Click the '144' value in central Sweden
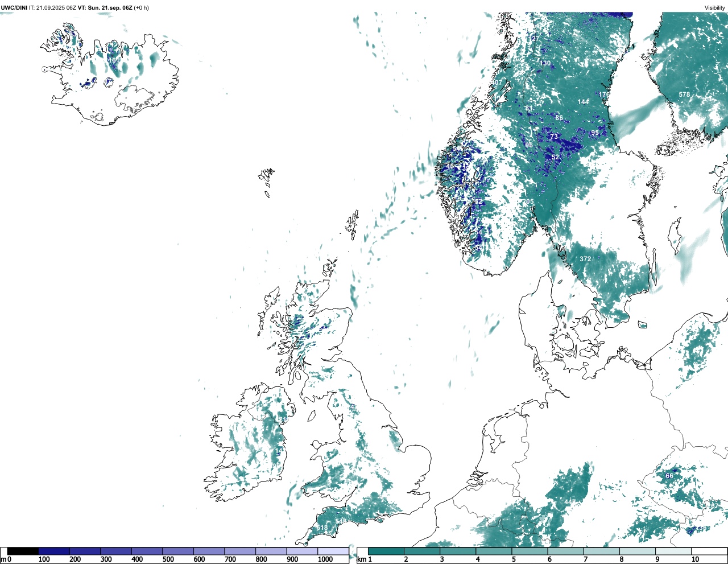The image size is (728, 564). (x=583, y=102)
